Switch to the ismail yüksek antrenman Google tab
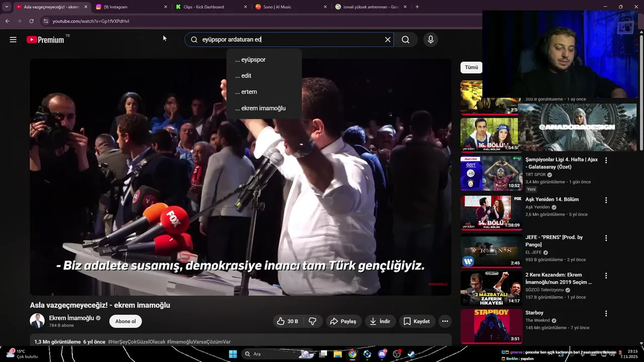Viewport: 644px width, 362px height. point(371,7)
